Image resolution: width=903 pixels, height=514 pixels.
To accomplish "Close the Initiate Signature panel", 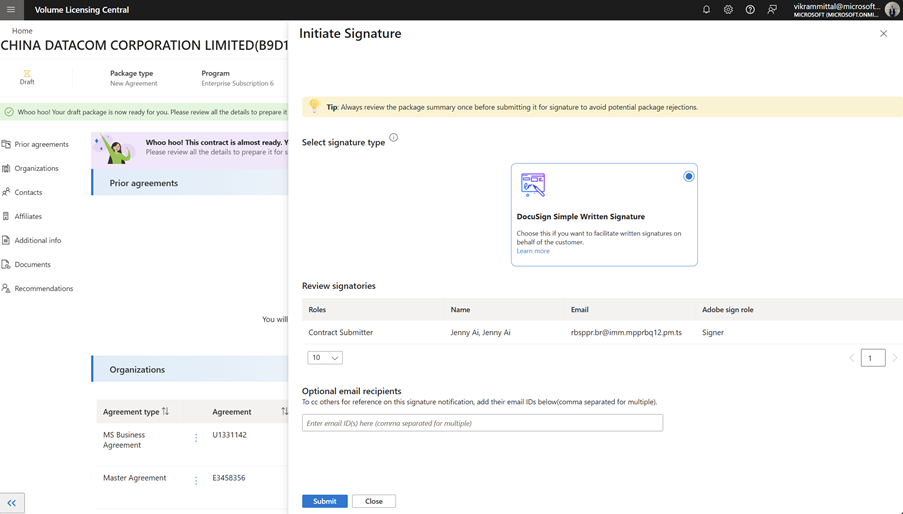I will pyautogui.click(x=883, y=33).
